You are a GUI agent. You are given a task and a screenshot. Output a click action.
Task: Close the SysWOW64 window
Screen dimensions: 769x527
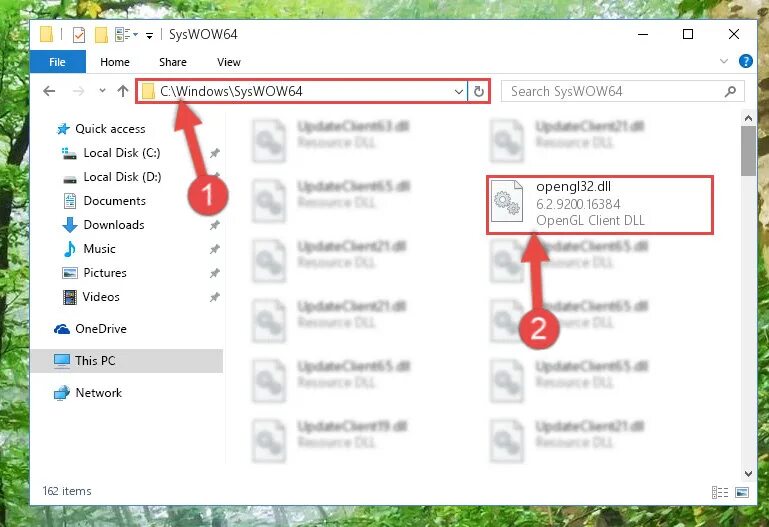click(734, 34)
